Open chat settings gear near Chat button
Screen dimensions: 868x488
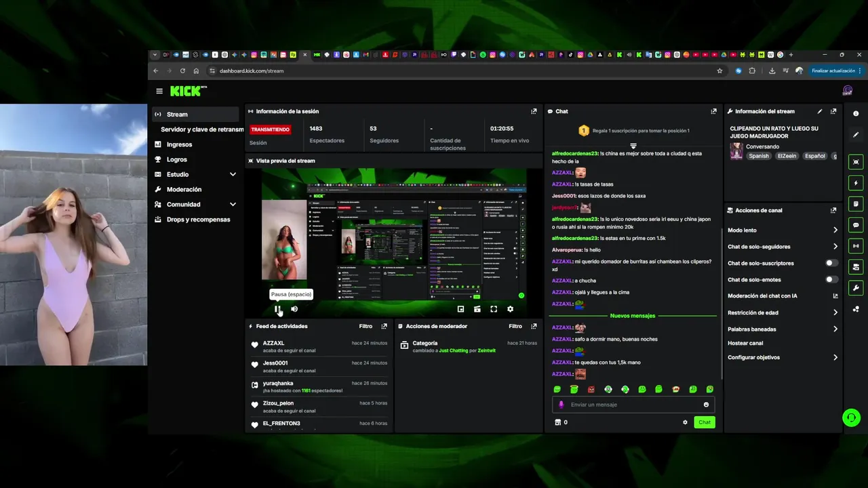click(x=685, y=422)
